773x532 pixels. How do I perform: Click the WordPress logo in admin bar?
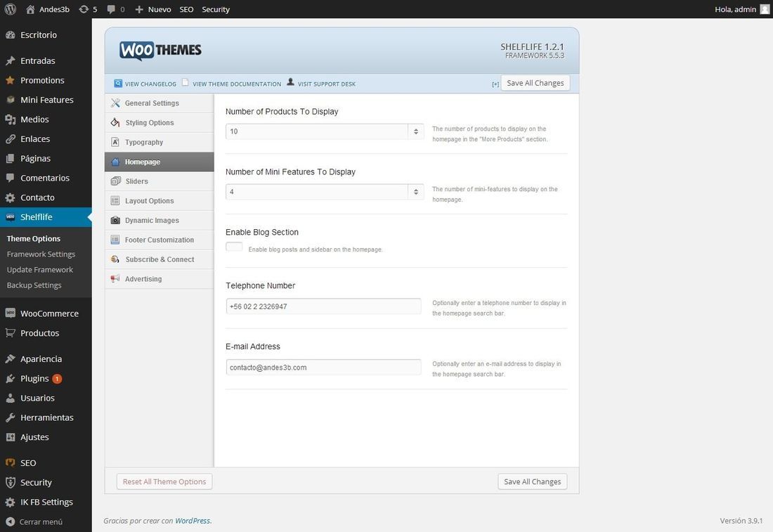[10, 9]
